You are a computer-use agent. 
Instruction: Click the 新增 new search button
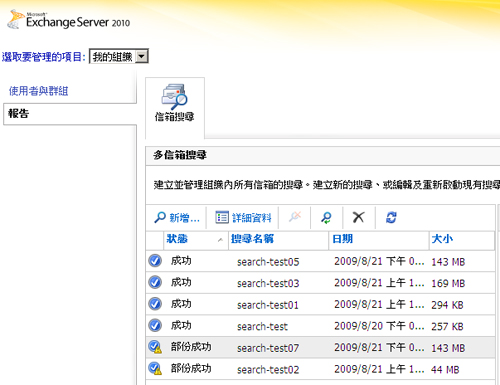(177, 218)
